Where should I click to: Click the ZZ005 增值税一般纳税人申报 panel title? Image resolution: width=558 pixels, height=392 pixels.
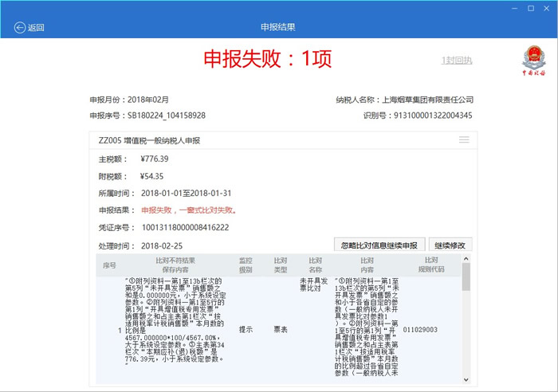(149, 140)
